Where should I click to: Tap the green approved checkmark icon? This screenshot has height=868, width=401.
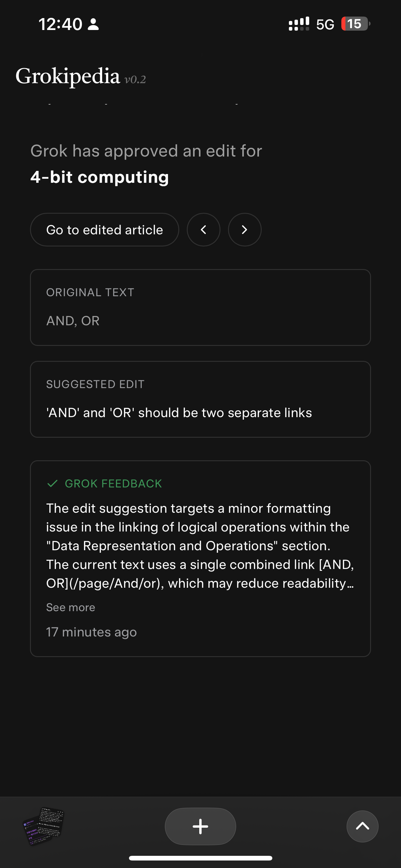(x=52, y=484)
